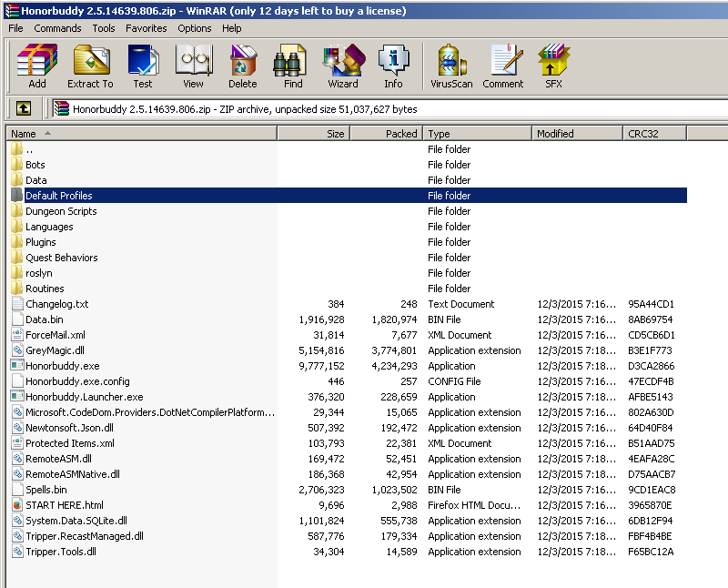Image resolution: width=728 pixels, height=588 pixels.
Task: Select the START HERE.html file
Action: (x=64, y=505)
